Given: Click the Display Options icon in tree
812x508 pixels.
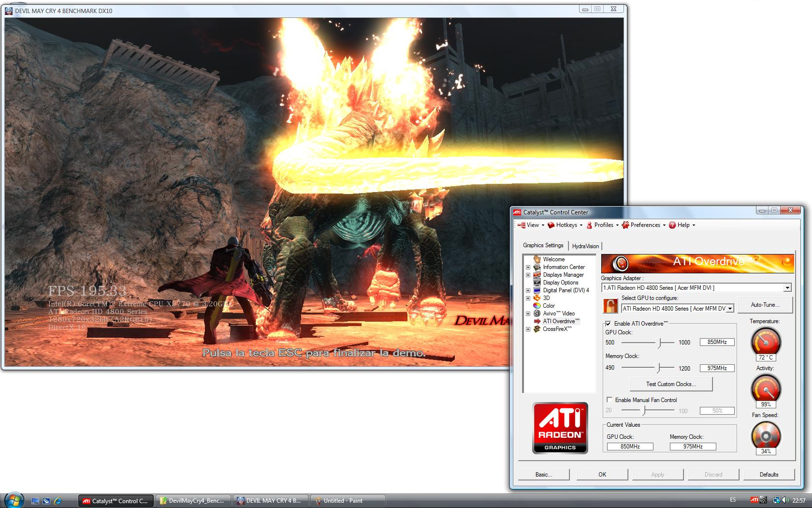Looking at the screenshot, I should coord(536,283).
